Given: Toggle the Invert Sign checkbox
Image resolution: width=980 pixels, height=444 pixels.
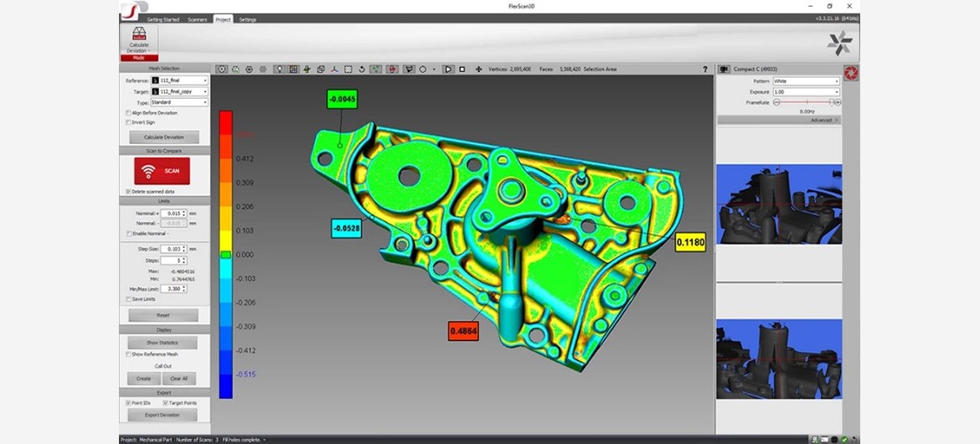Looking at the screenshot, I should point(128,122).
